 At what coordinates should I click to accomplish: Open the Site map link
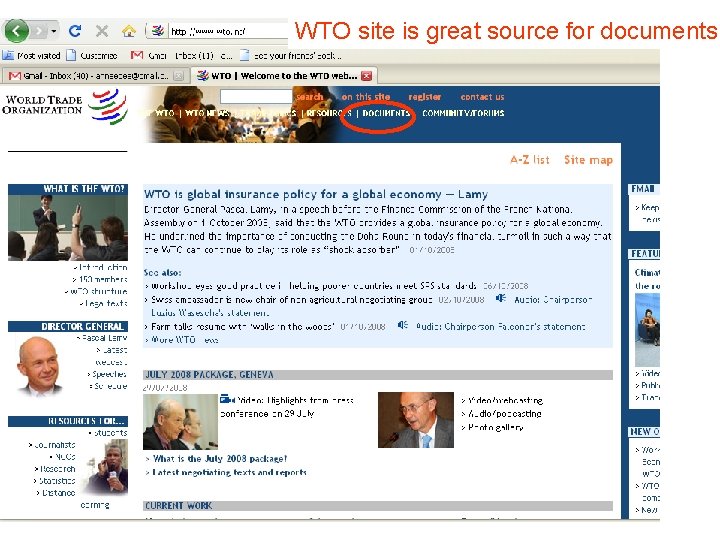coord(588,160)
